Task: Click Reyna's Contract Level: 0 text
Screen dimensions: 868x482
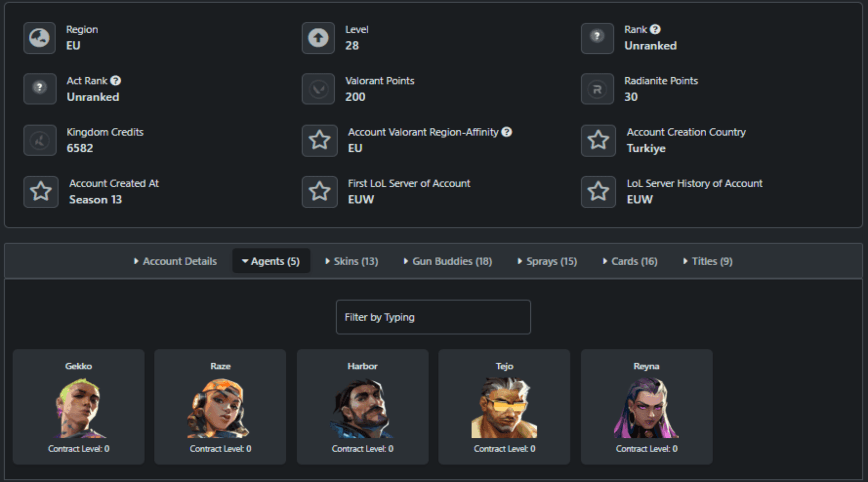Action: pos(646,449)
